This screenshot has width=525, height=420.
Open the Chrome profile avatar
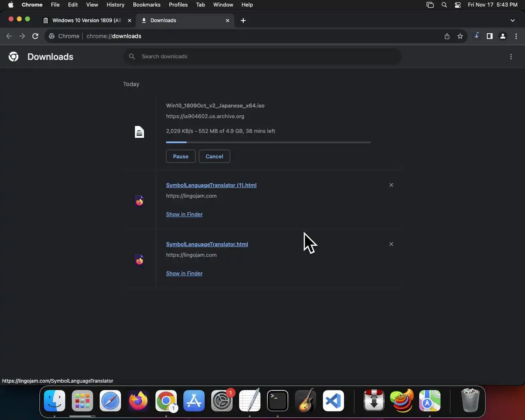pos(503,36)
